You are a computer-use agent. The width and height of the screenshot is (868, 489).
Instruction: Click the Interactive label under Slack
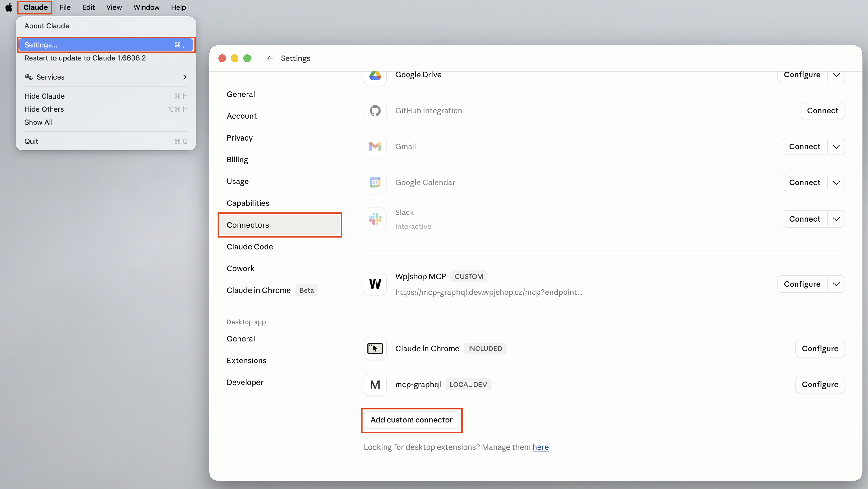point(413,227)
